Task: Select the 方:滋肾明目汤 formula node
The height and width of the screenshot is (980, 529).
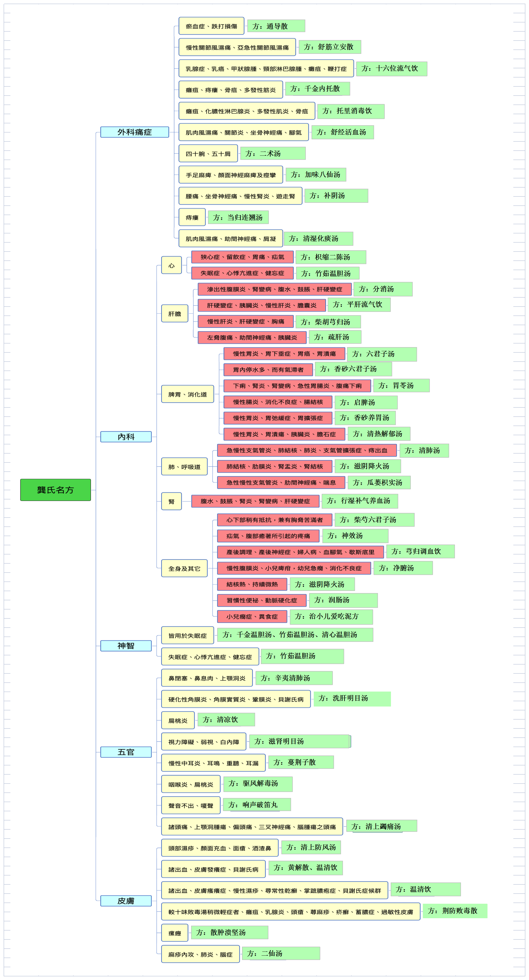Action: (299, 741)
